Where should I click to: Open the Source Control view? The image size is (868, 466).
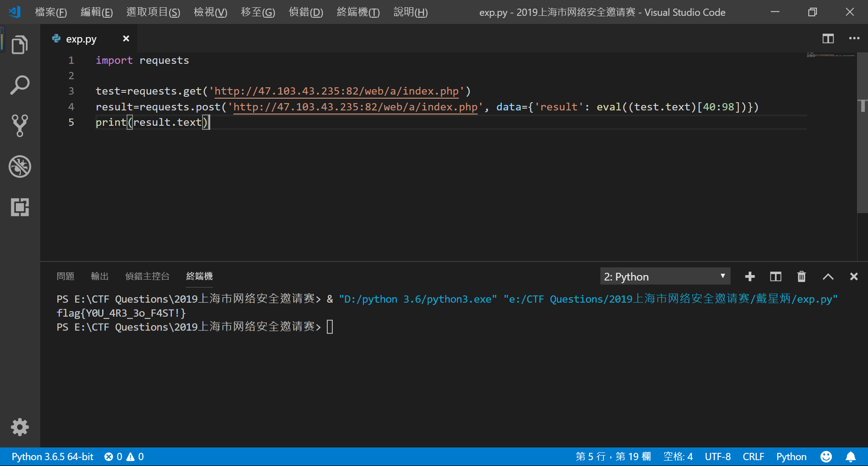coord(20,125)
